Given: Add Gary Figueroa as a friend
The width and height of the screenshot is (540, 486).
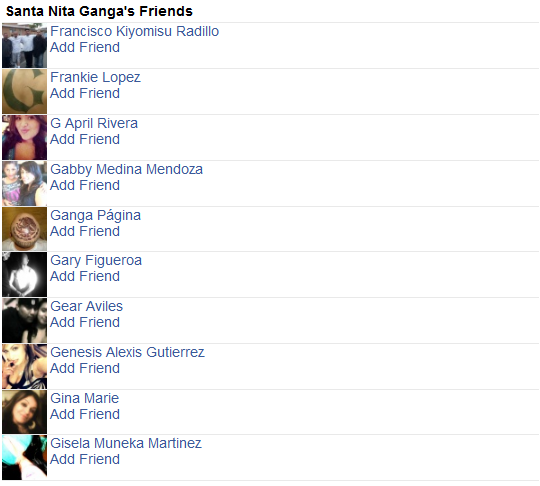Looking at the screenshot, I should [x=85, y=276].
